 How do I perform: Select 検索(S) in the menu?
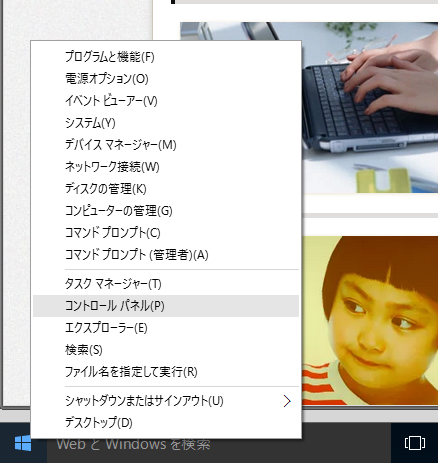(x=166, y=350)
